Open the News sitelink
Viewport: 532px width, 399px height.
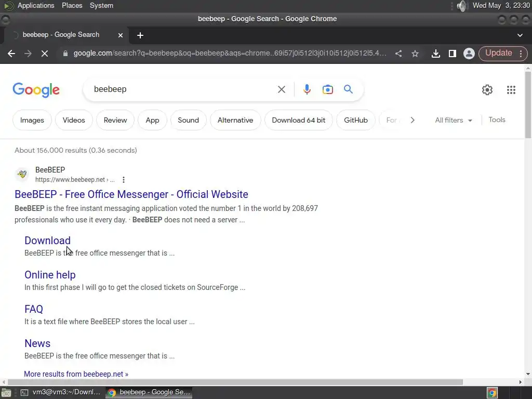[x=37, y=343]
